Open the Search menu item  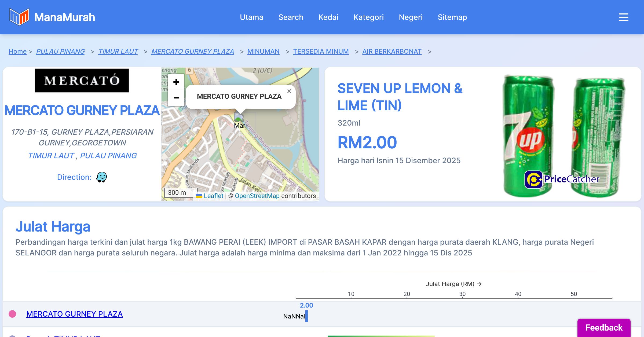291,17
